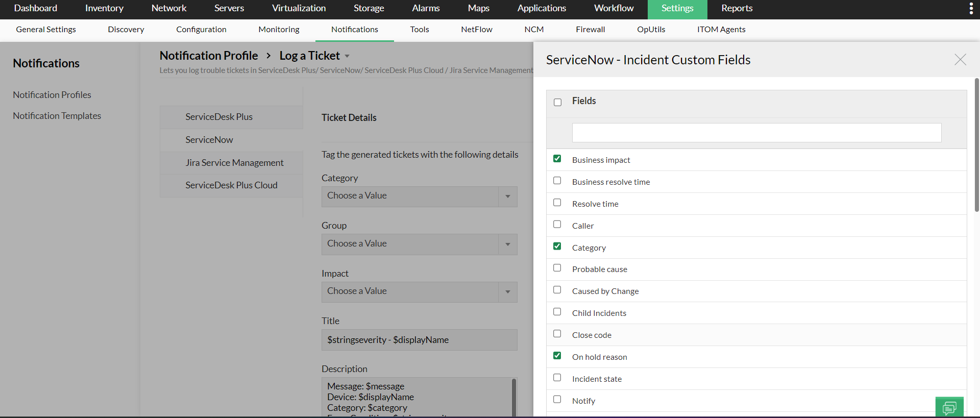Check the Business resolve time field
Image resolution: width=980 pixels, height=418 pixels.
coord(557,181)
